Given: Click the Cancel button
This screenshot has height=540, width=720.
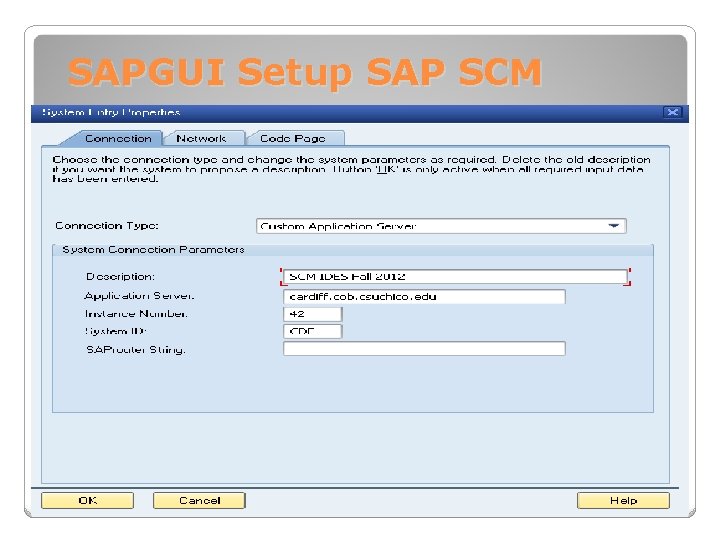Looking at the screenshot, I should [199, 501].
